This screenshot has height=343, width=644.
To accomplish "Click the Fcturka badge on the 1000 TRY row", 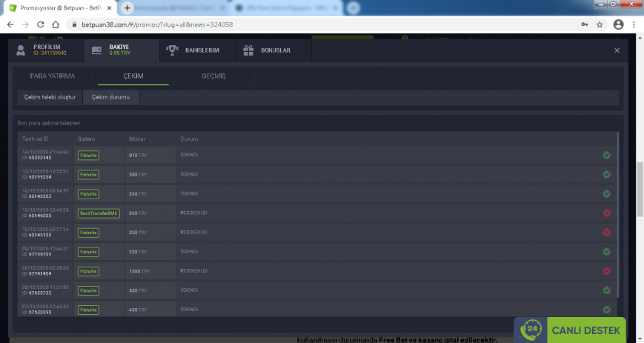I will pos(88,271).
